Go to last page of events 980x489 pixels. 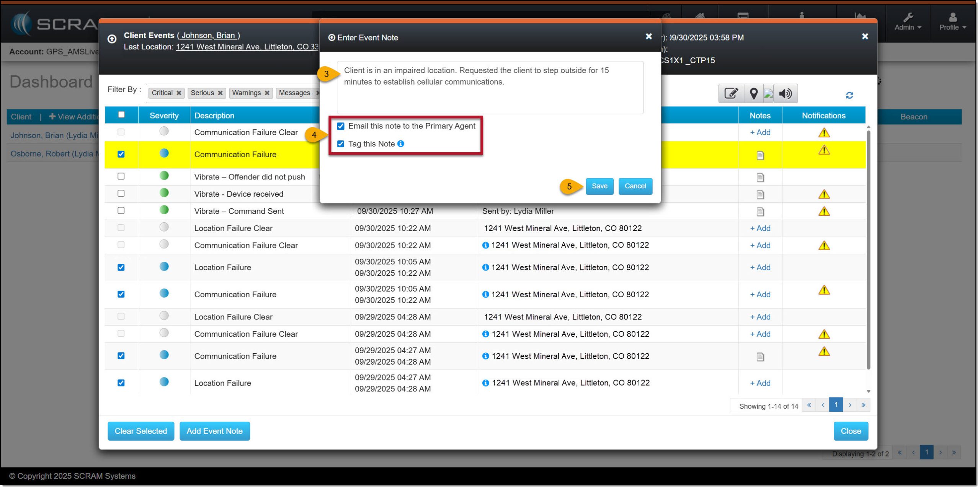click(863, 405)
